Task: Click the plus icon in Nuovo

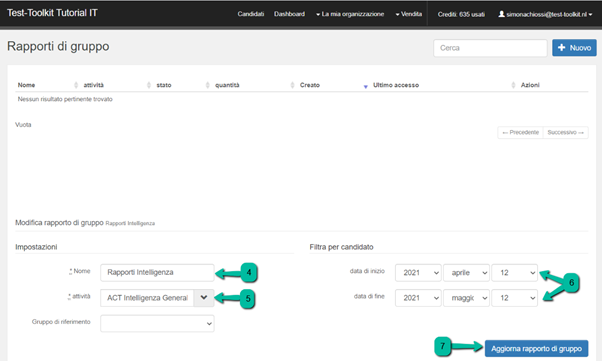Action: (x=562, y=48)
